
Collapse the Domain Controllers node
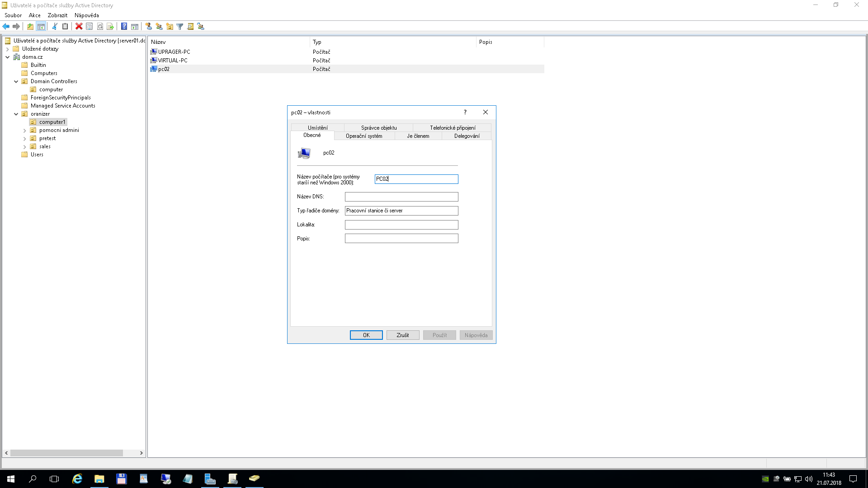tap(16, 82)
